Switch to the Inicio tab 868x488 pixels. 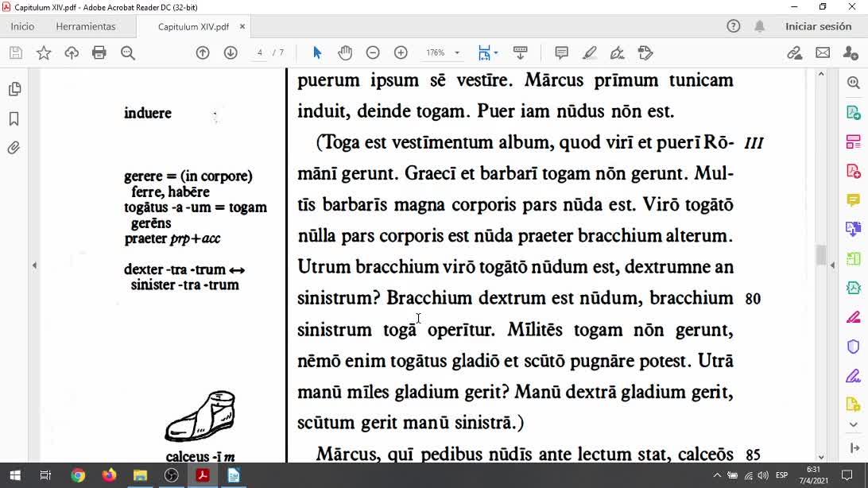23,26
